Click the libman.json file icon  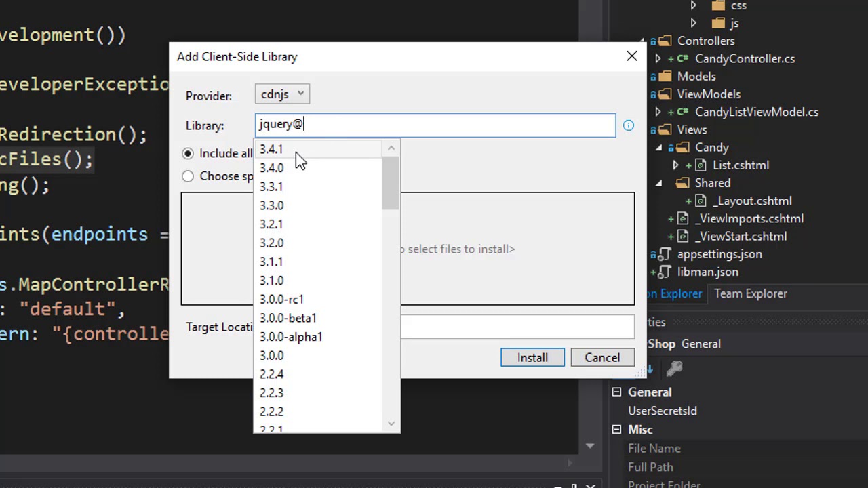[x=665, y=272]
